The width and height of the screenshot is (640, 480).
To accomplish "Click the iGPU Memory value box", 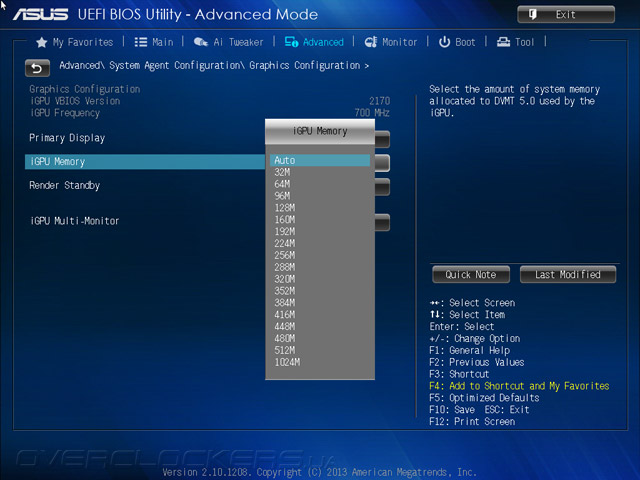I will point(382,163).
